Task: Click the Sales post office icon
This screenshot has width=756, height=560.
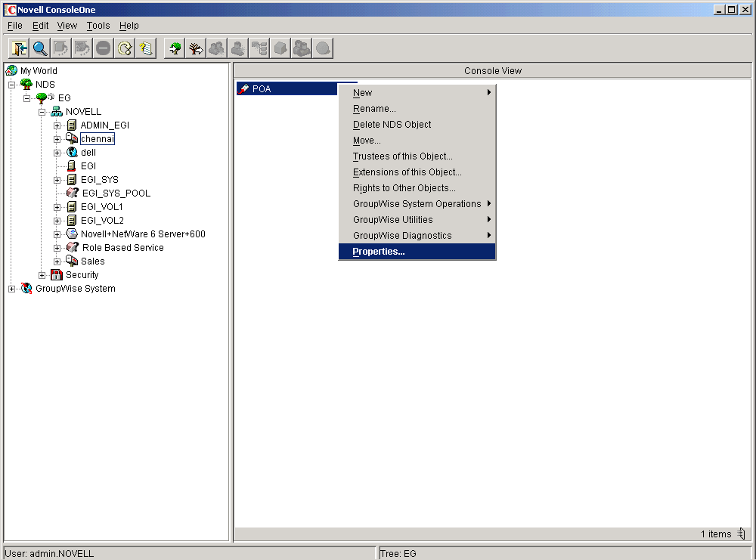Action: point(72,261)
